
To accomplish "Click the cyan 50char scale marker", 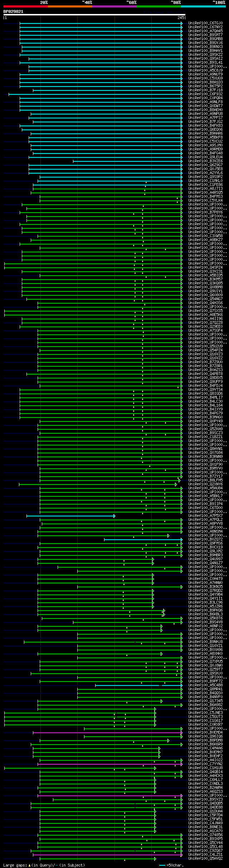I will pyautogui.click(x=162, y=865).
